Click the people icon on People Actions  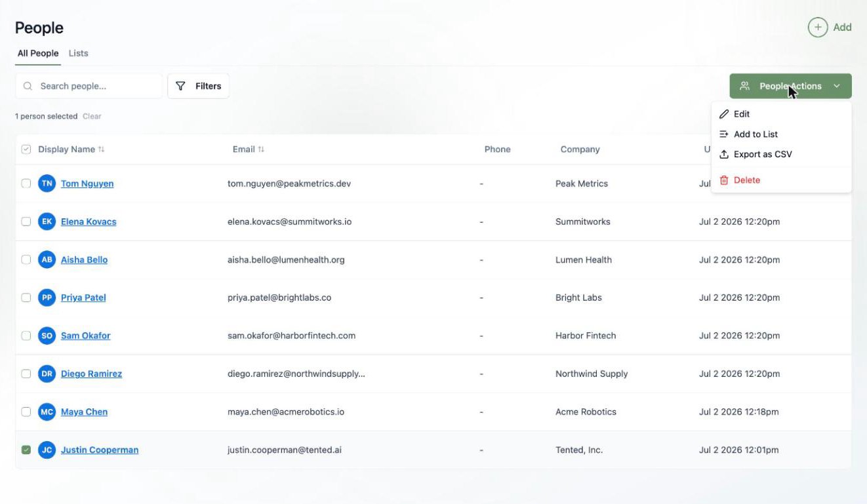point(744,86)
